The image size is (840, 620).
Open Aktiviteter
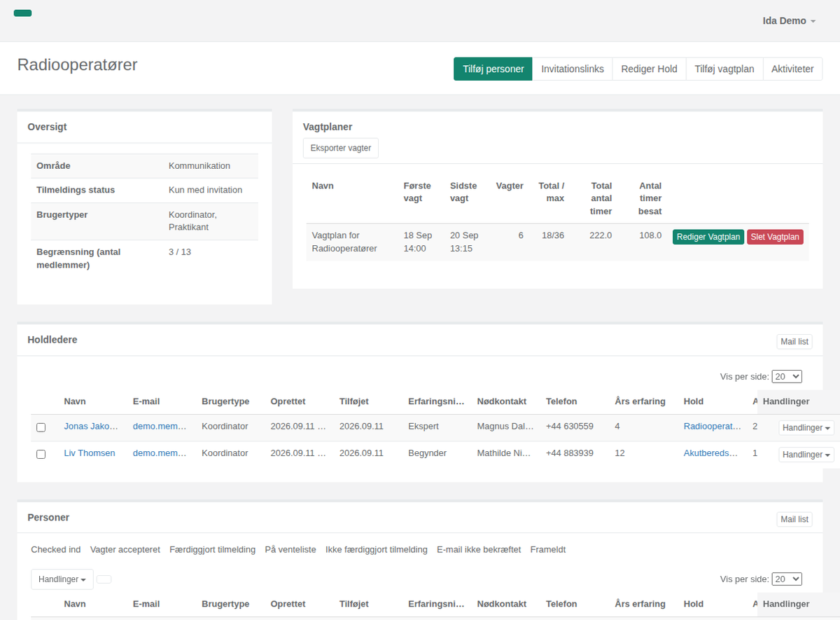[792, 69]
